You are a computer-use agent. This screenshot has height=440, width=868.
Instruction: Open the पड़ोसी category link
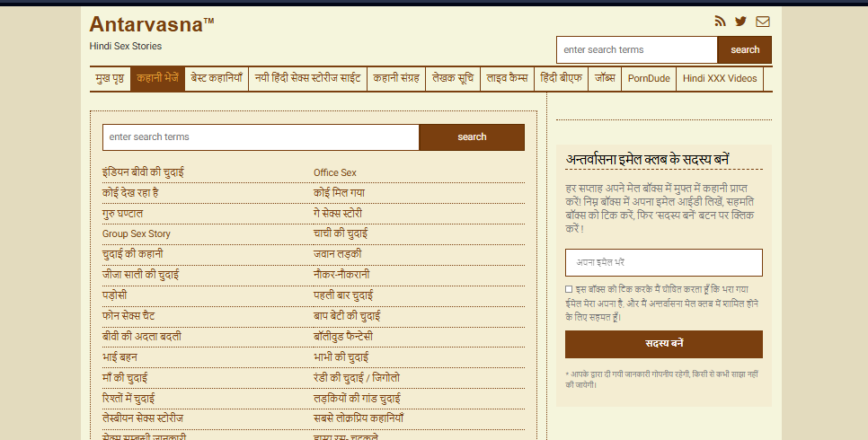click(115, 295)
